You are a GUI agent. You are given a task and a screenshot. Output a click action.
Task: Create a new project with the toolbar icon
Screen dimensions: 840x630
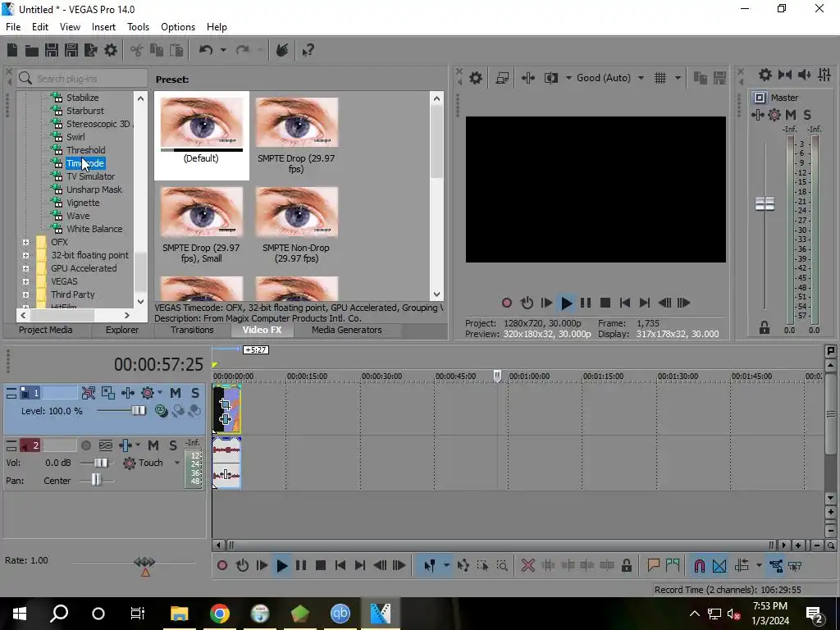[x=12, y=50]
